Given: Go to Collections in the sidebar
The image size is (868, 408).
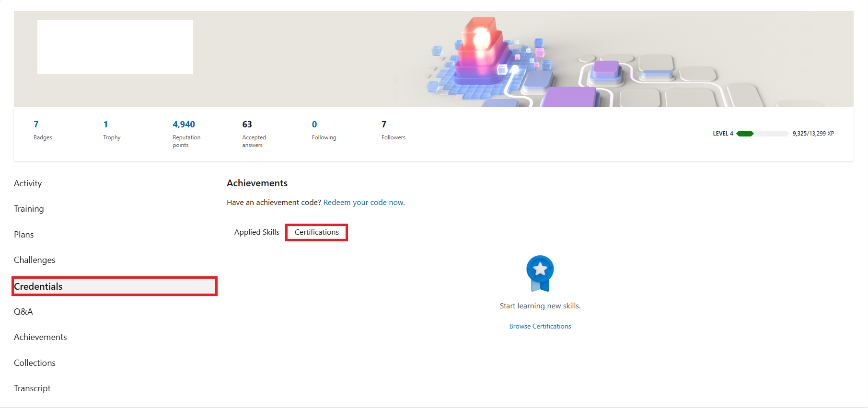Looking at the screenshot, I should point(35,363).
